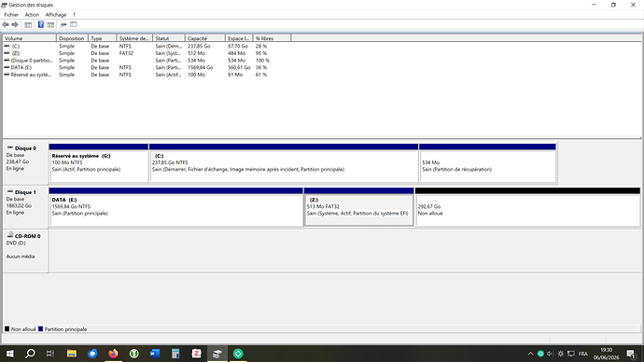Open the Fichier menu
Viewport: 644px width, 362px height.
tap(11, 15)
